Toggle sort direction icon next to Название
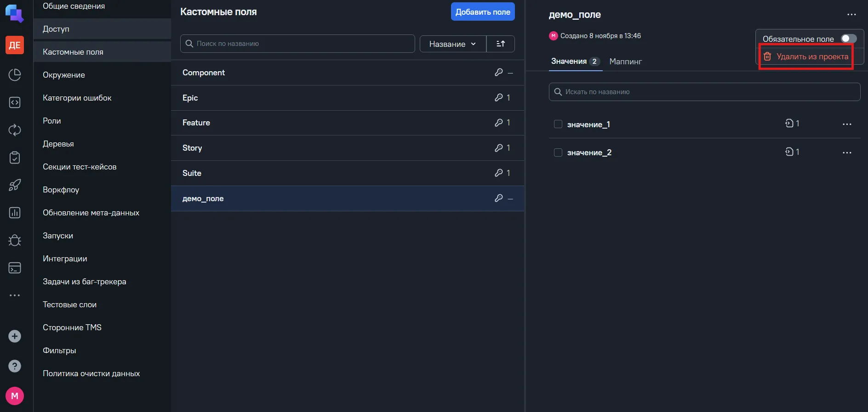Viewport: 868px width, 412px height. 501,44
